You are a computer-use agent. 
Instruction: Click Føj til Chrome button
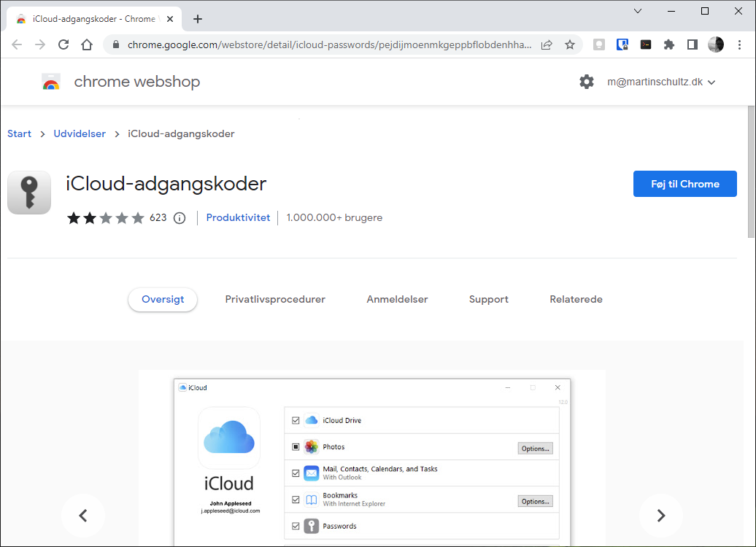684,184
